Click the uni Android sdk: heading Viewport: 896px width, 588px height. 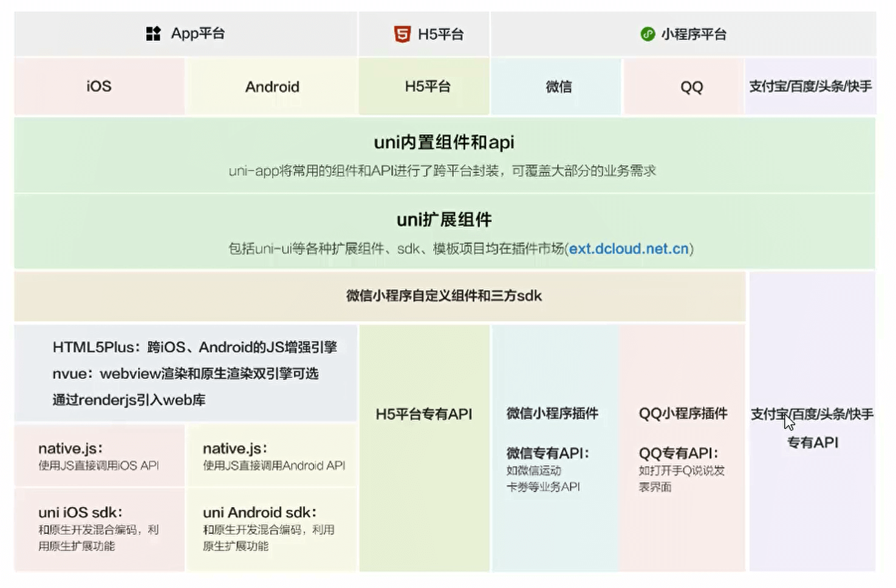[259, 512]
